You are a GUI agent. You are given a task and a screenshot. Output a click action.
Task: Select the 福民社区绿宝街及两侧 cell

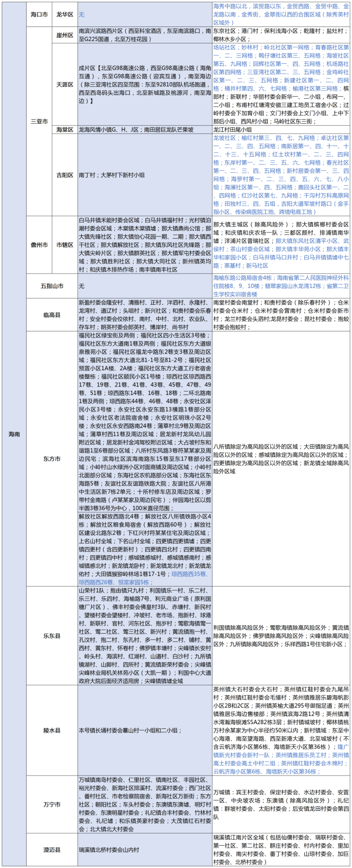(145, 422)
